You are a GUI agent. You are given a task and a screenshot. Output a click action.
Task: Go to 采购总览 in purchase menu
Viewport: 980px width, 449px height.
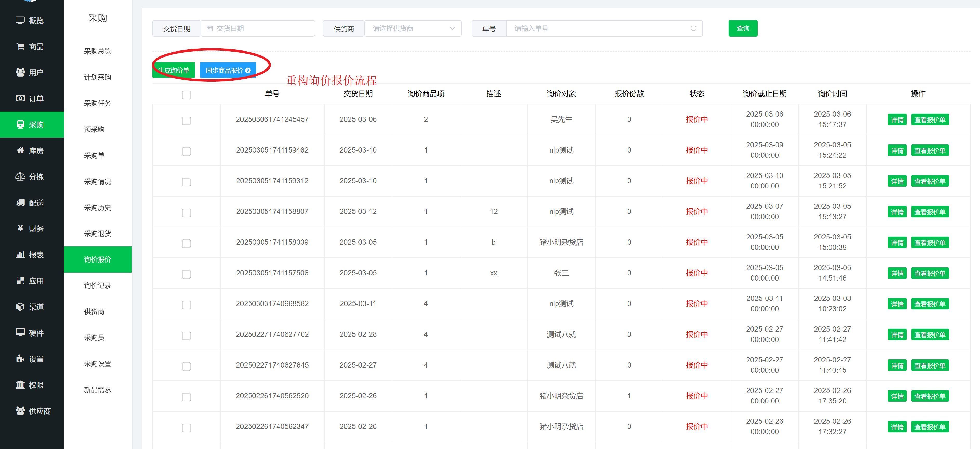97,52
